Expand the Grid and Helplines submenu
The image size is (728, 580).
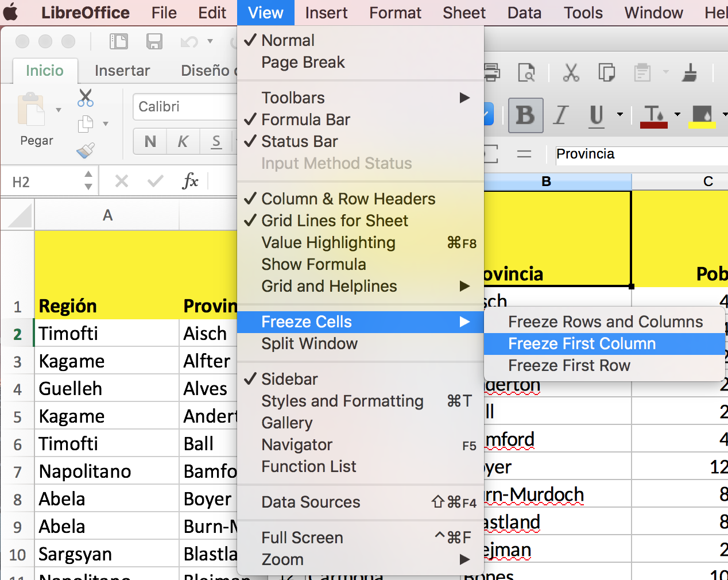coord(361,286)
